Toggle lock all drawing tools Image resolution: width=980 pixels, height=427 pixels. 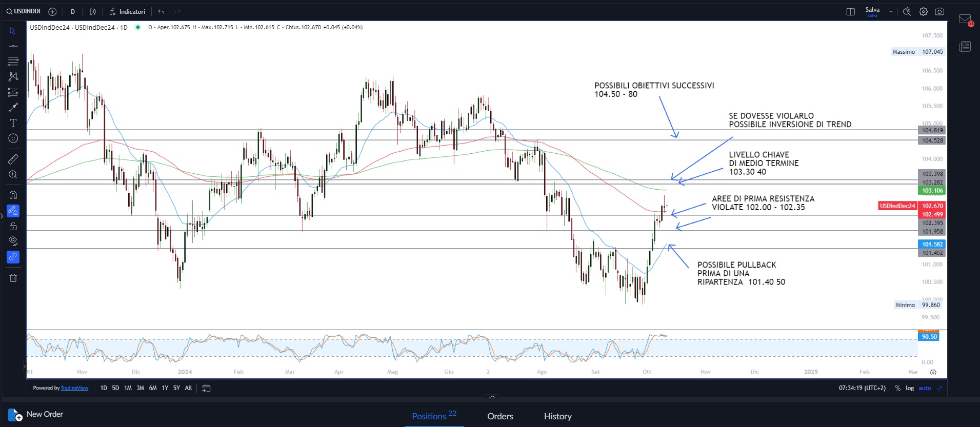coord(13,226)
